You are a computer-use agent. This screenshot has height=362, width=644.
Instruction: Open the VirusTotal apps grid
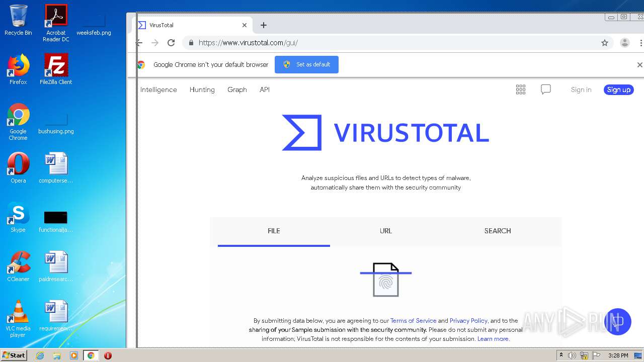pos(521,89)
